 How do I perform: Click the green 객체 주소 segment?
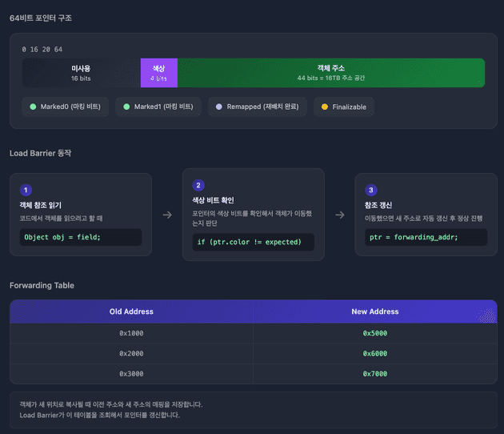[330, 73]
